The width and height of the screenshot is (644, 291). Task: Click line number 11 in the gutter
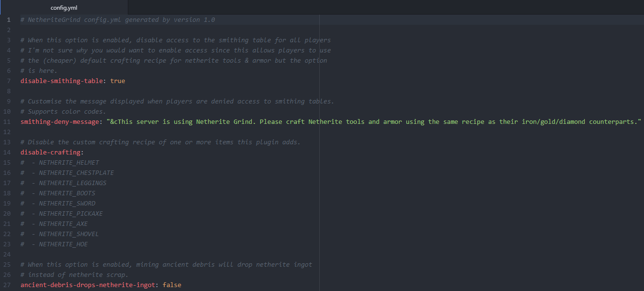(7, 122)
